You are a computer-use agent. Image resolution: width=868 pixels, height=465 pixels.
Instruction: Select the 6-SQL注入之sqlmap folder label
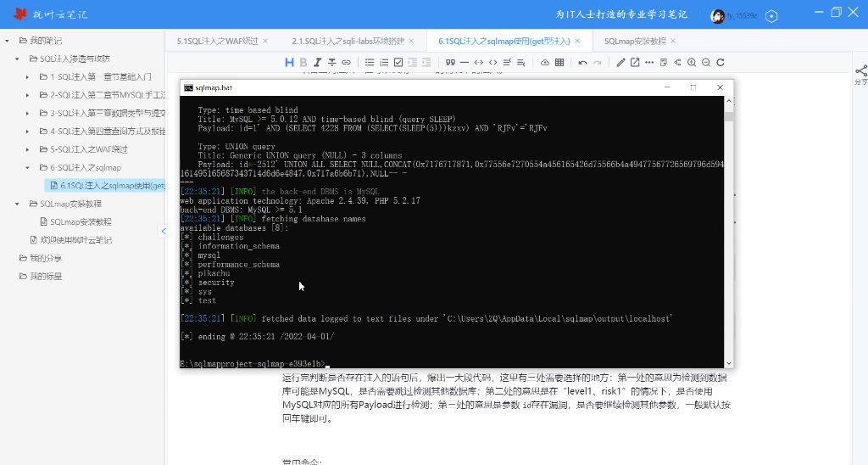pyautogui.click(x=86, y=167)
